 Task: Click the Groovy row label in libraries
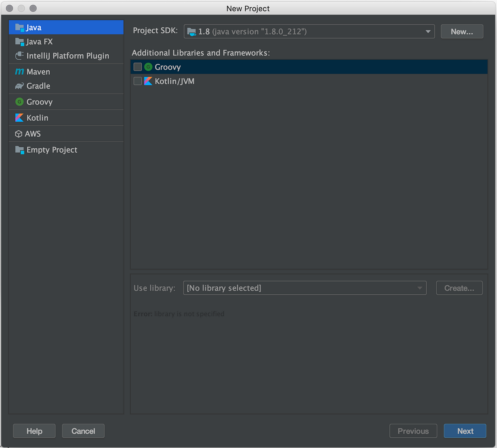(x=168, y=67)
